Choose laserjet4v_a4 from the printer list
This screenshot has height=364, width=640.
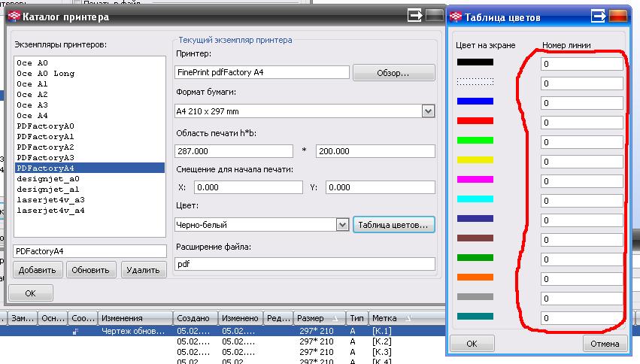click(50, 211)
